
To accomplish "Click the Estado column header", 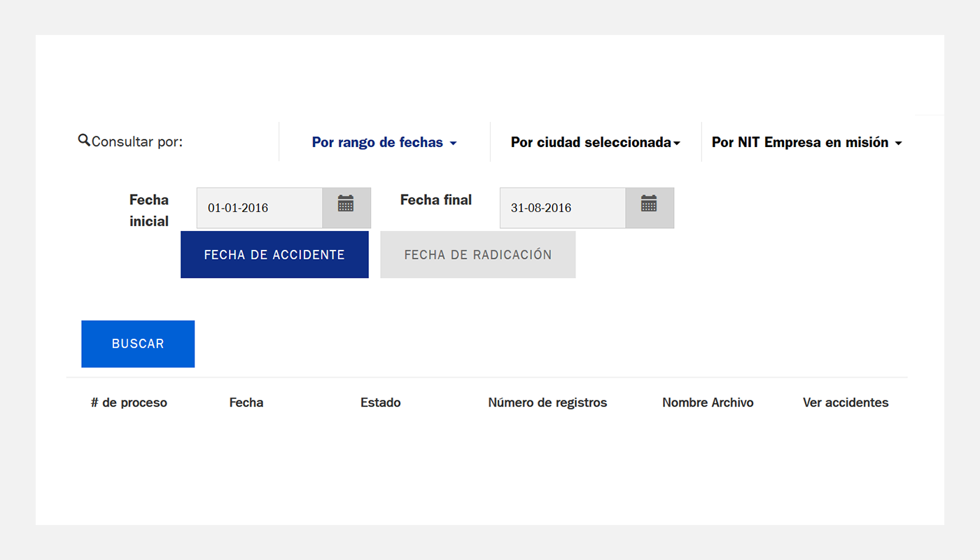I will [381, 402].
